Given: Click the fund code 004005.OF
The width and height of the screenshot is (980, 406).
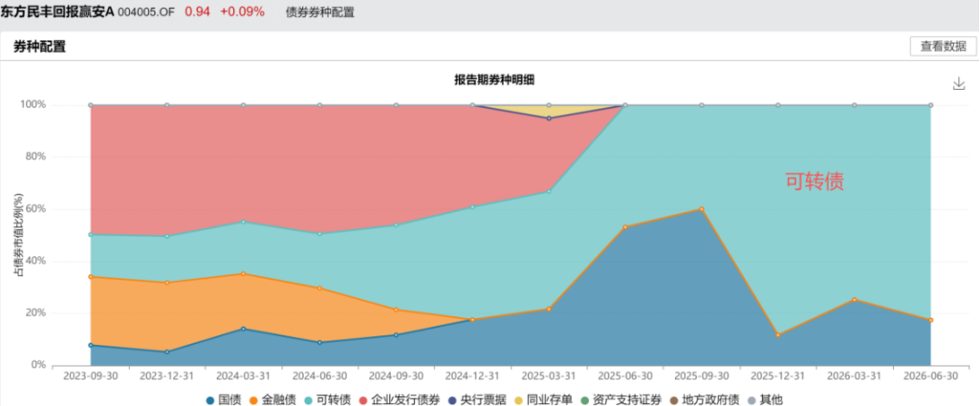Looking at the screenshot, I should [x=146, y=12].
